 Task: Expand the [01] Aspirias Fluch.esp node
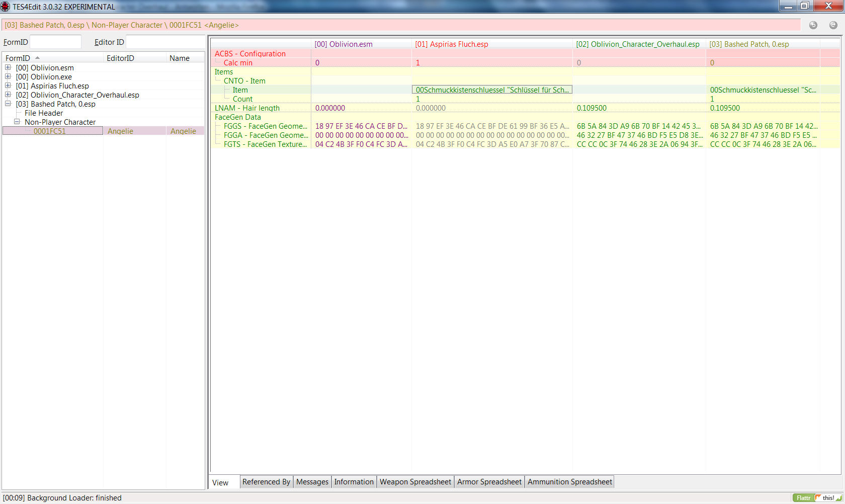tap(8, 86)
